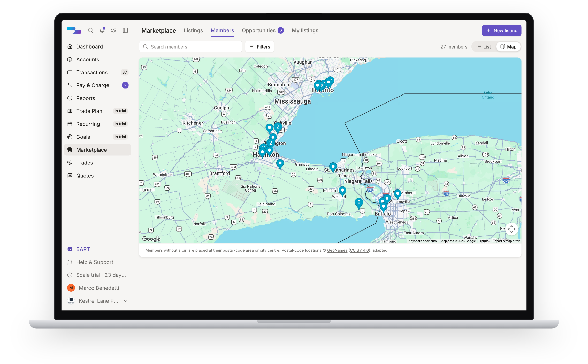Image resolution: width=588 pixels, height=364 pixels.
Task: Open Dashboard from the sidebar
Action: (x=97, y=46)
